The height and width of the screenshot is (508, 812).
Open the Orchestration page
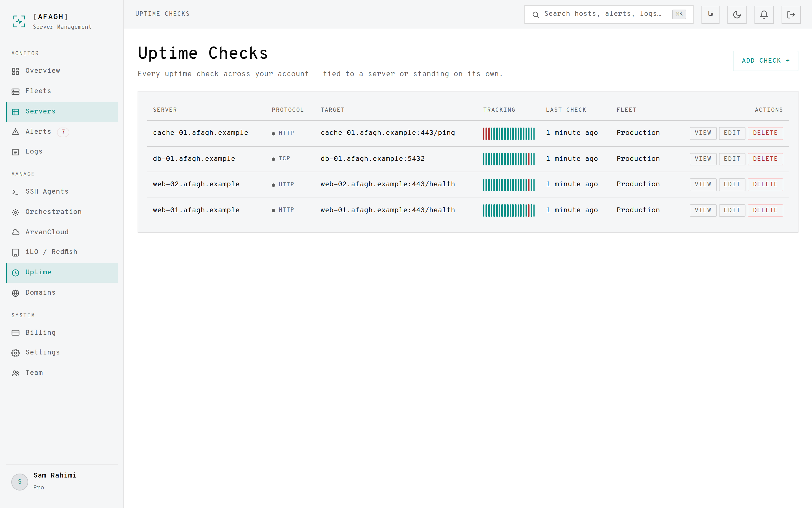62,212
